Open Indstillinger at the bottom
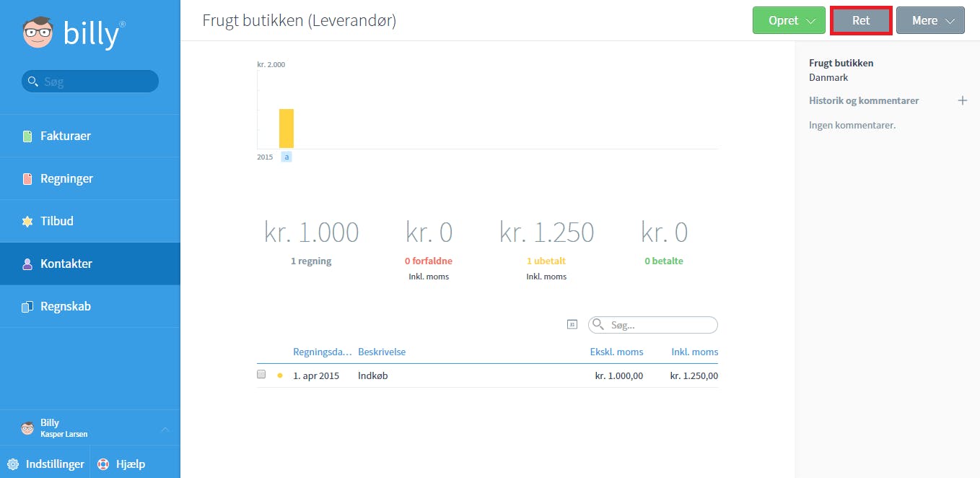The width and height of the screenshot is (980, 478). click(45, 464)
